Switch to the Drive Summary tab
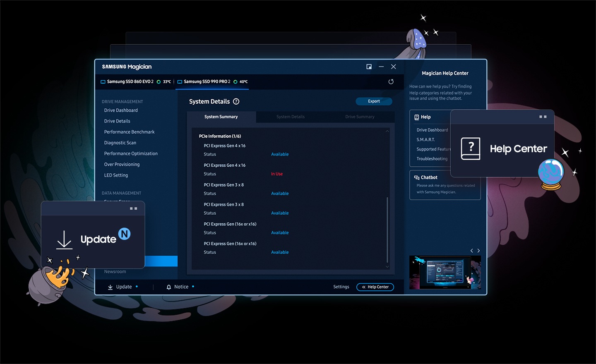Screen dimensions: 596x364 click(x=360, y=117)
